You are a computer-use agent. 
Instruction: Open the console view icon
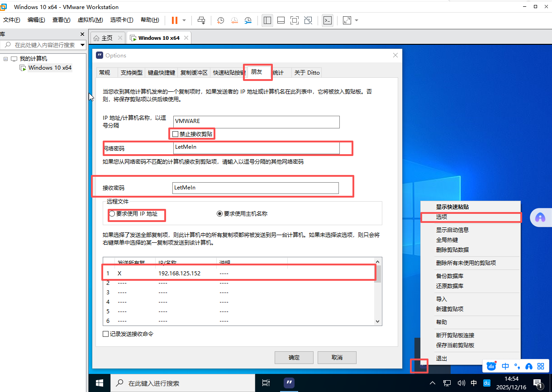pyautogui.click(x=328, y=20)
